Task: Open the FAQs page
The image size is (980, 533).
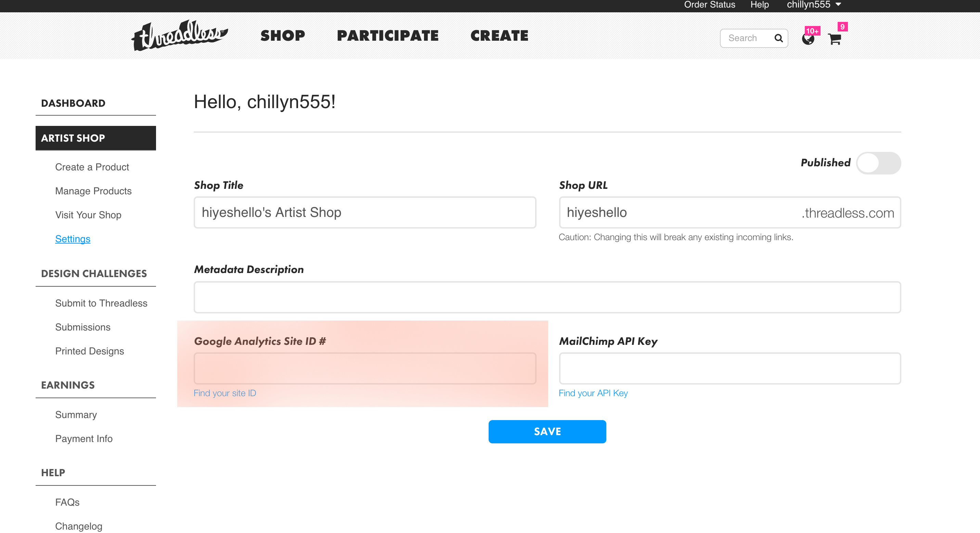Action: tap(67, 502)
